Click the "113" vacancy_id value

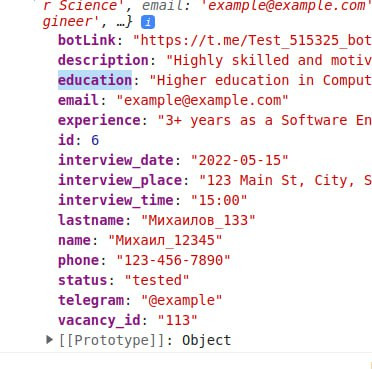177,320
